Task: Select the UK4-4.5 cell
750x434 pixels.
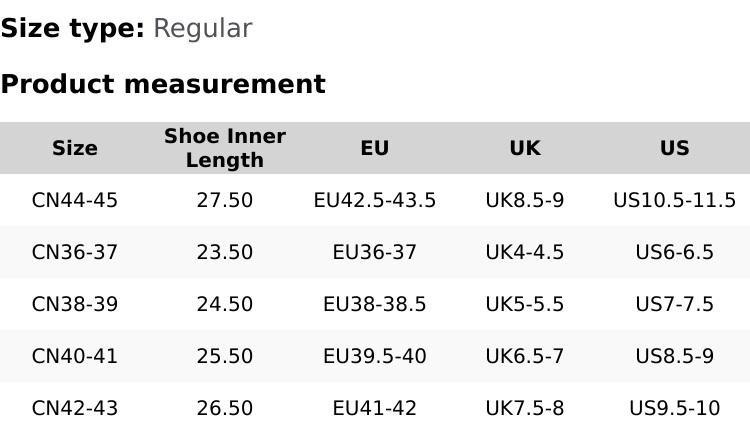Action: tap(525, 252)
